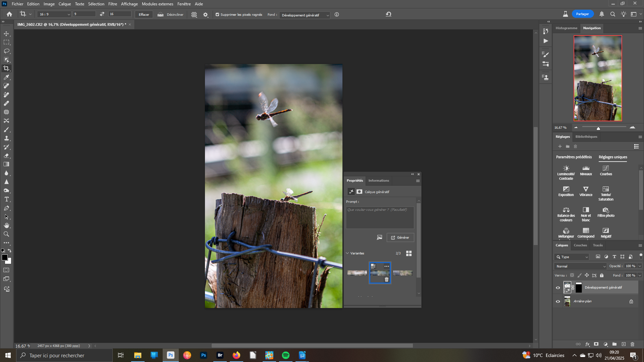
Task: Click the Spotify icon in taskbar
Action: coord(286,355)
